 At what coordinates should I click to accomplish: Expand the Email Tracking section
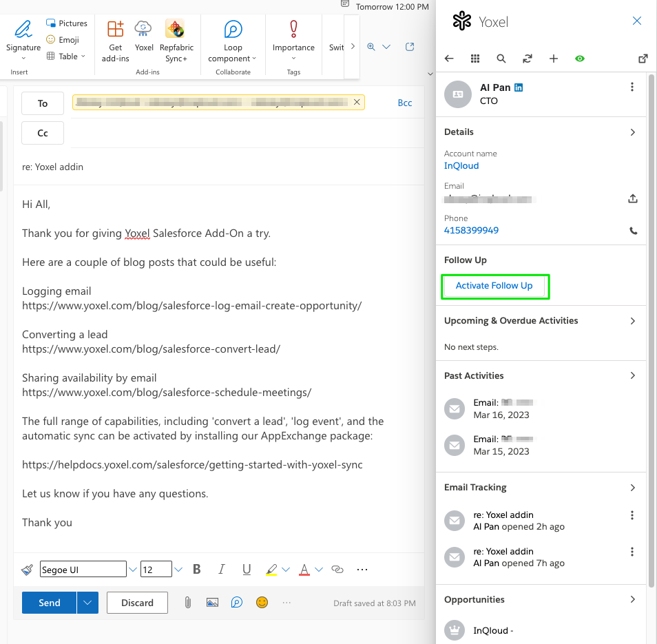tap(633, 488)
